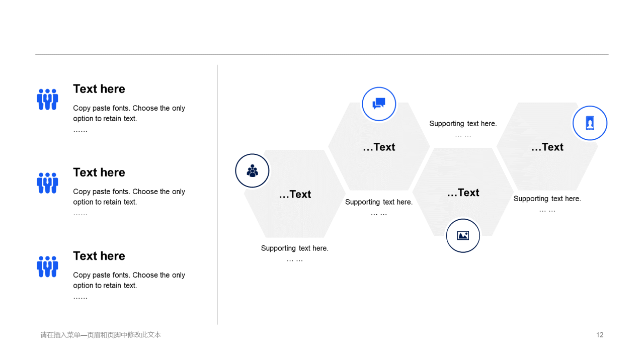
Task: Select '…Text' label under chat icon hexagon
Action: 379,147
